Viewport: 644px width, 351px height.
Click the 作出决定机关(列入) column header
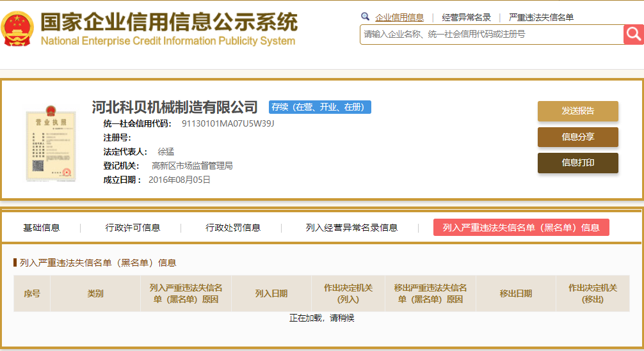pyautogui.click(x=348, y=293)
